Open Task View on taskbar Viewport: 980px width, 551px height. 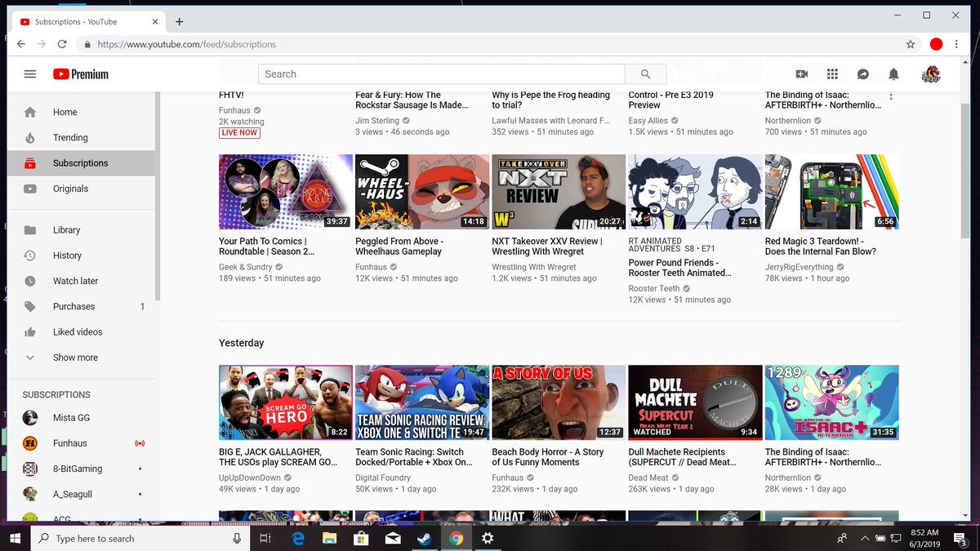pyautogui.click(x=265, y=539)
